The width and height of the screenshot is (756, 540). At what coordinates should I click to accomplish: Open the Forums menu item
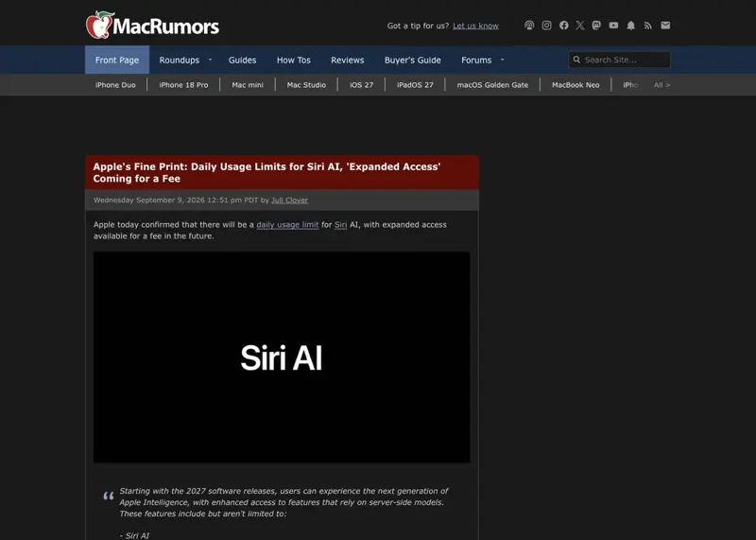tap(476, 60)
